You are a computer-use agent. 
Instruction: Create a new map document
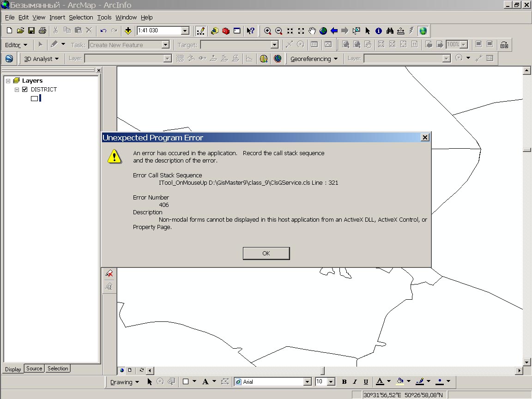(10, 31)
